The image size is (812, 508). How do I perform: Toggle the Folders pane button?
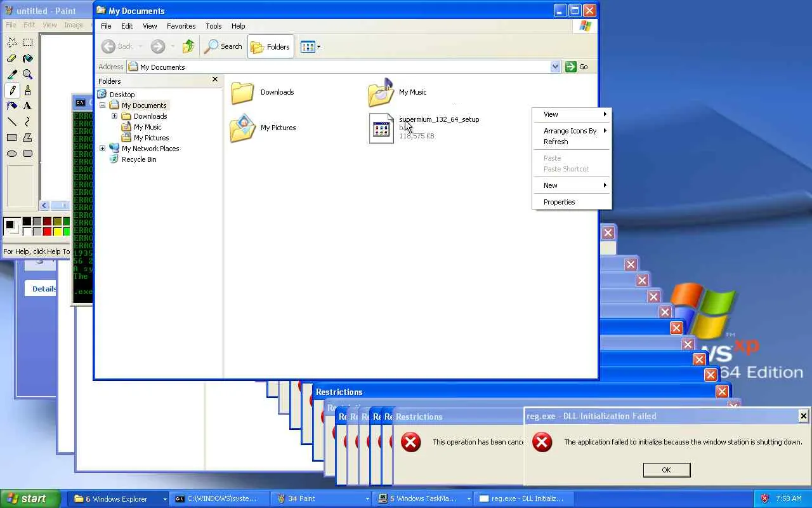pyautogui.click(x=271, y=46)
